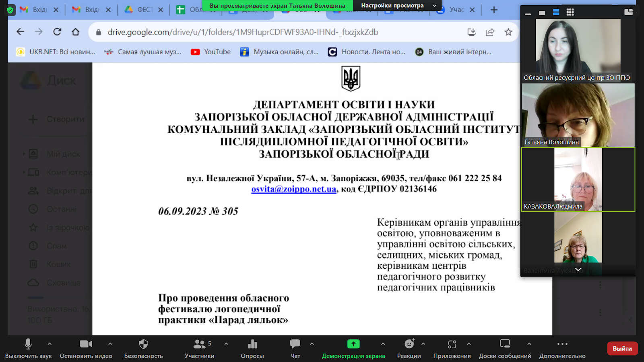The height and width of the screenshot is (362, 644).
Task: Open the Ваш живий Інтернет bookmark
Action: coord(453,52)
